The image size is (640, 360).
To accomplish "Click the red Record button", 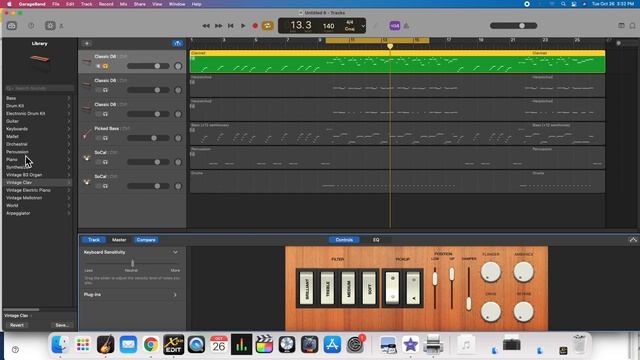I will pyautogui.click(x=255, y=26).
